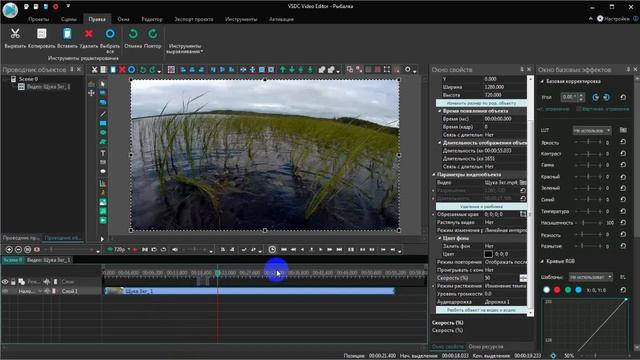Collapse the 'Время появления объекта' properties section

[440, 111]
